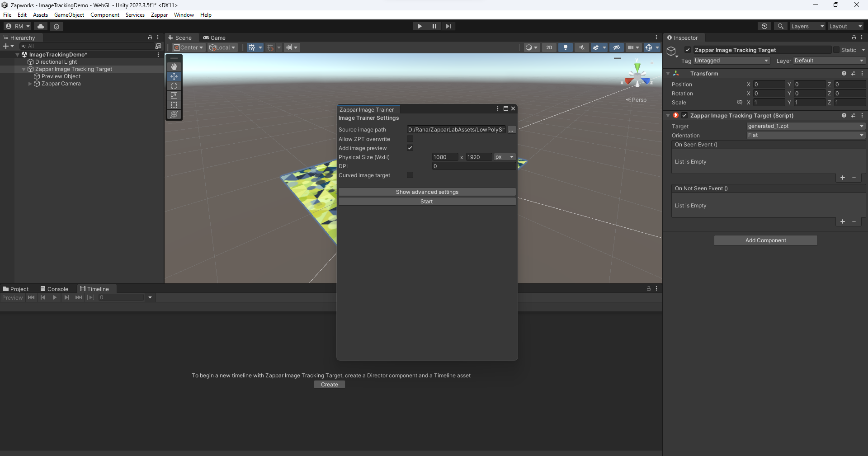
Task: Go to timeline beginning button
Action: [x=31, y=297]
